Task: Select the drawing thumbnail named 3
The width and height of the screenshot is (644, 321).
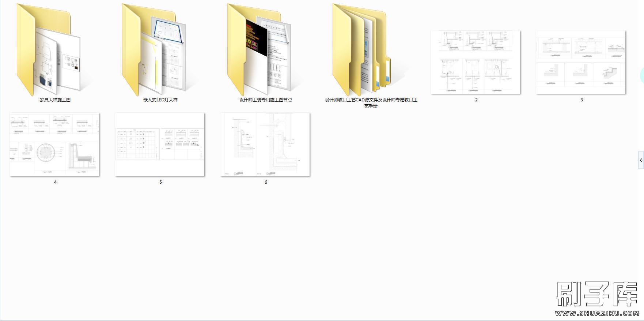Action: click(581, 62)
